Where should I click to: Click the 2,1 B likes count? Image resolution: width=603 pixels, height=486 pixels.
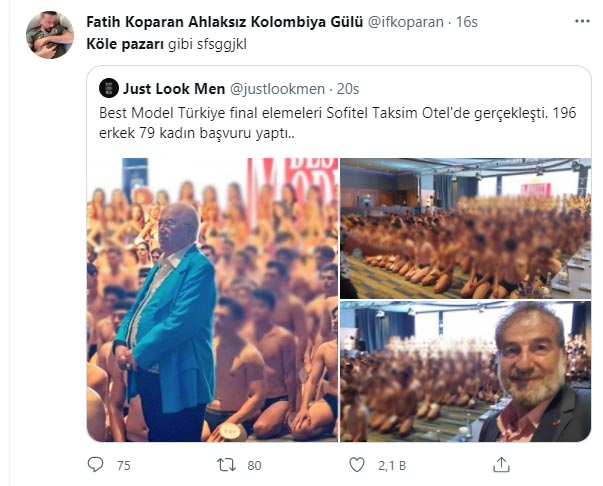pos(391,466)
